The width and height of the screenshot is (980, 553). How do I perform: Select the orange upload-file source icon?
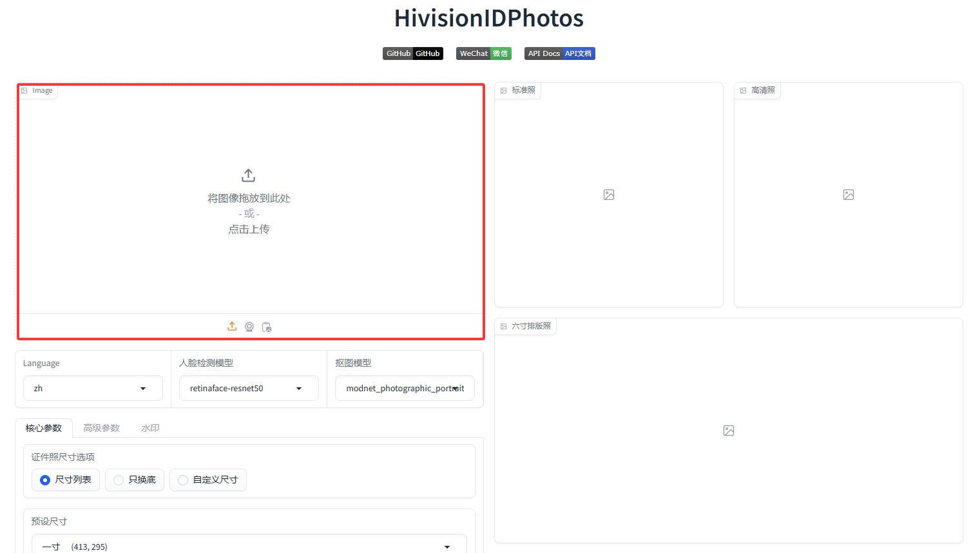tap(232, 327)
